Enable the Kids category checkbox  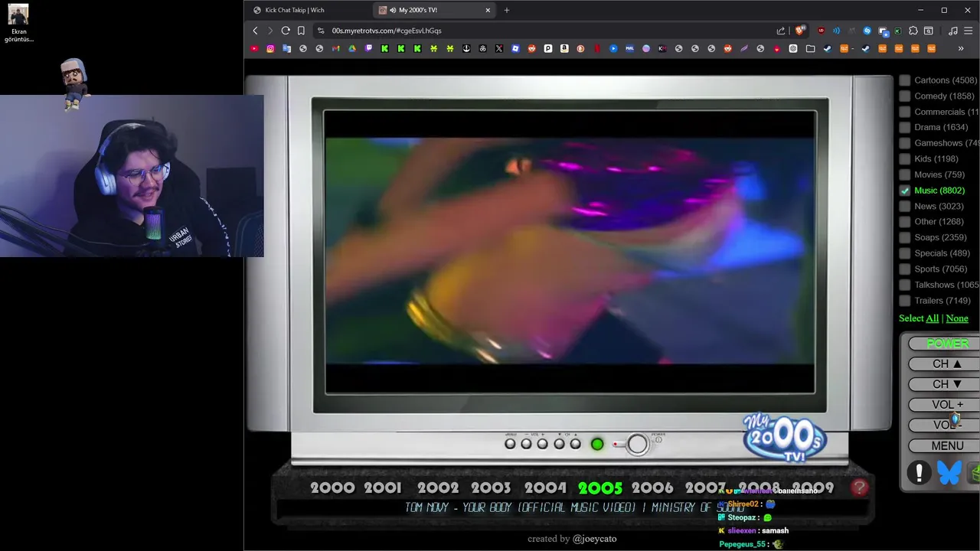pos(905,158)
